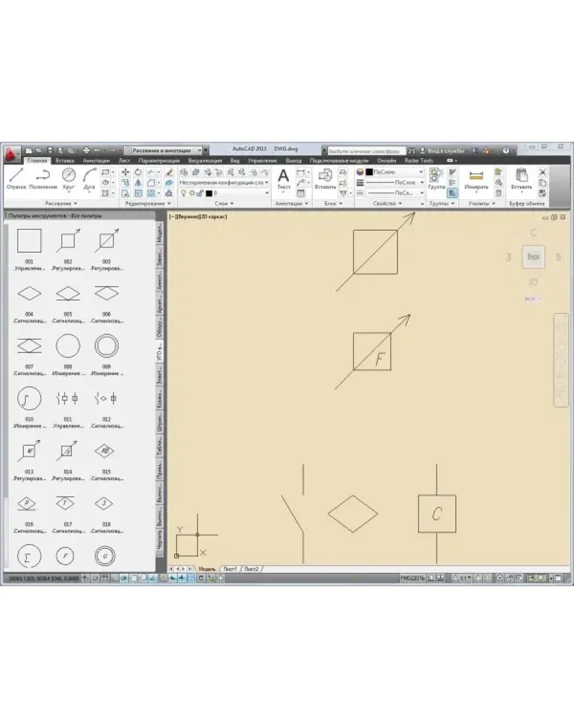Toggle the Верх face on ViewCube

click(x=533, y=257)
